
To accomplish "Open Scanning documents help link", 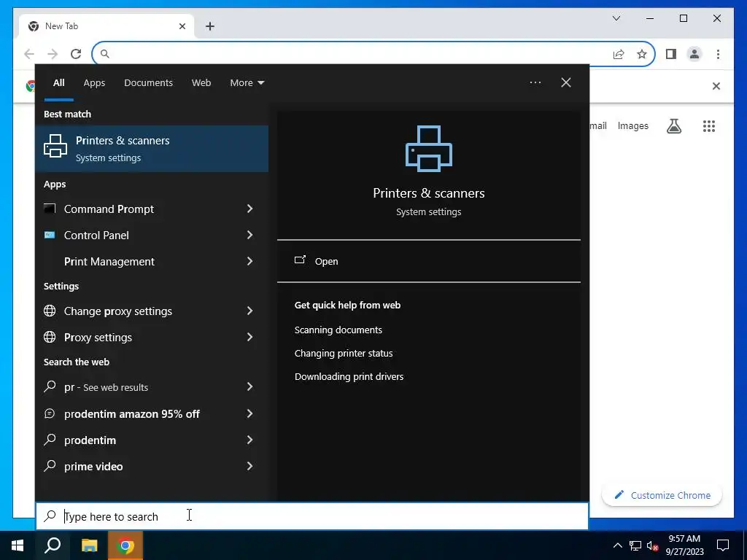I will click(x=338, y=330).
